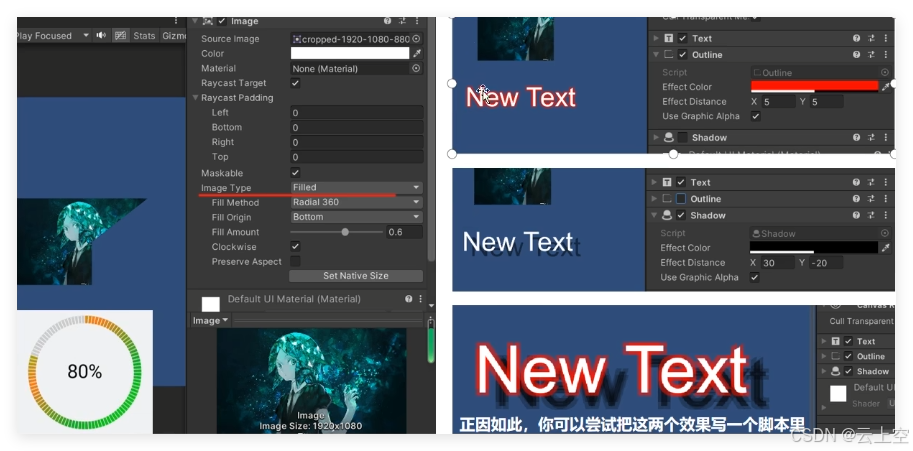Open help icon on the expanded Outline header
Screen dimensions: 913x451
pos(857,55)
